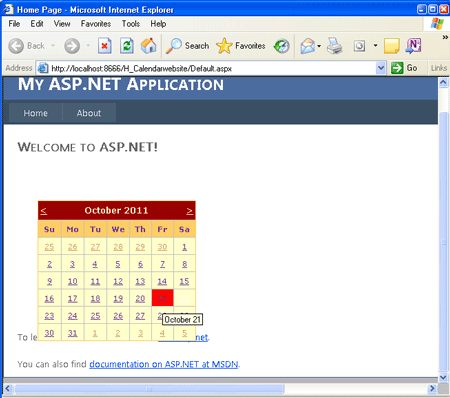The image size is (450, 398).
Task: Select the Home navigation tab
Action: pos(35,113)
